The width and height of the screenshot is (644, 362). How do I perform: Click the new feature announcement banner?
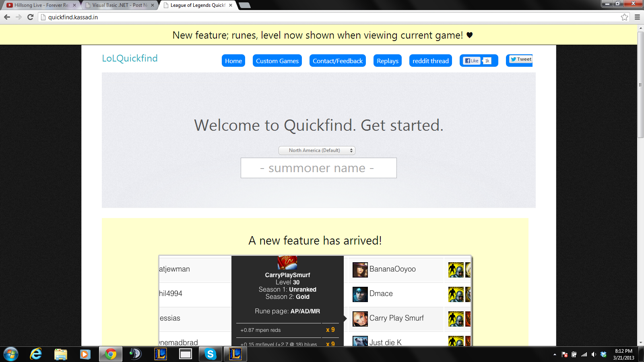pyautogui.click(x=318, y=35)
